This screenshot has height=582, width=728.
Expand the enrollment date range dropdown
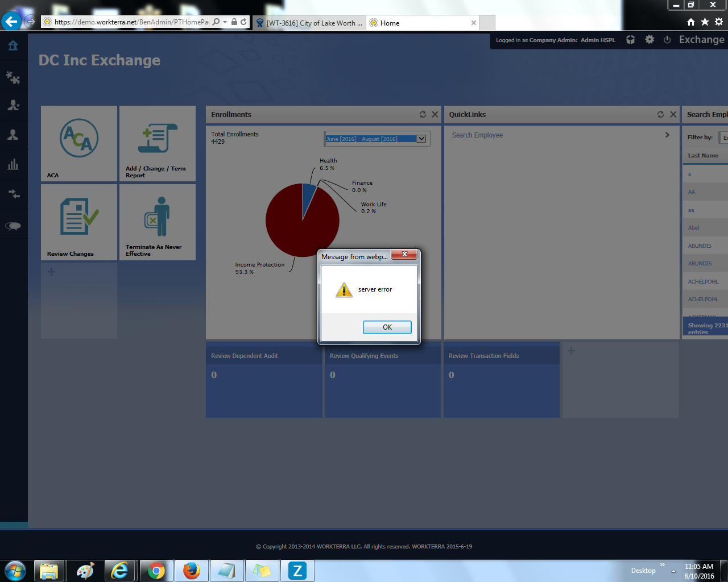(421, 139)
